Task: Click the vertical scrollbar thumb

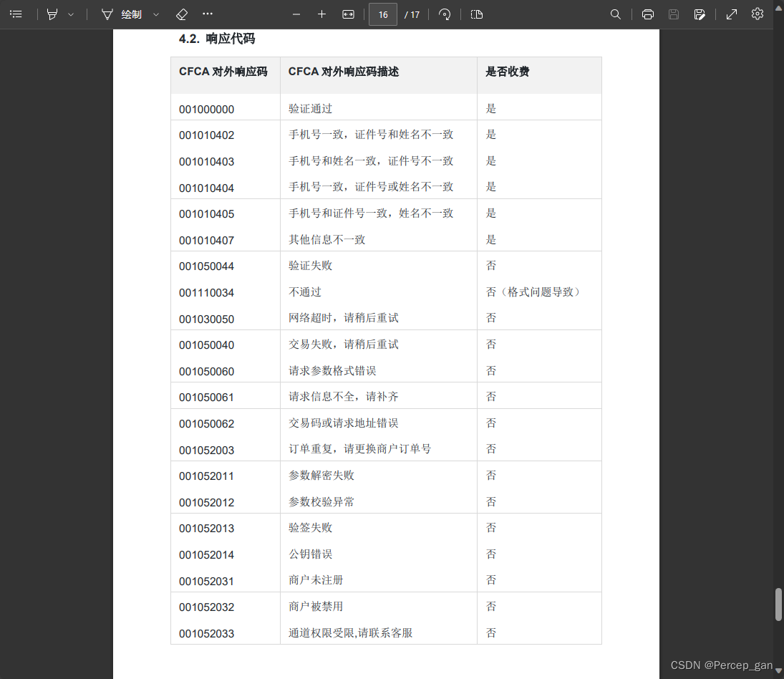Action: [778, 604]
